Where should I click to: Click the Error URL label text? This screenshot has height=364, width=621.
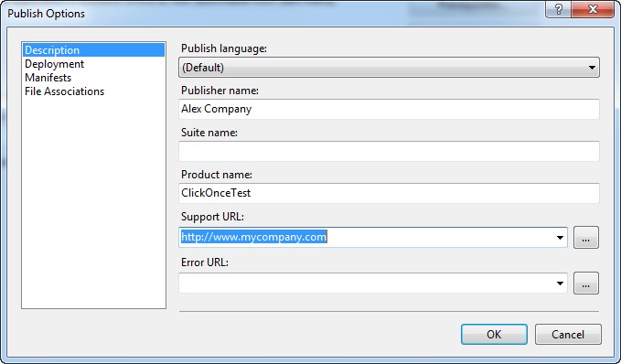pos(204,262)
